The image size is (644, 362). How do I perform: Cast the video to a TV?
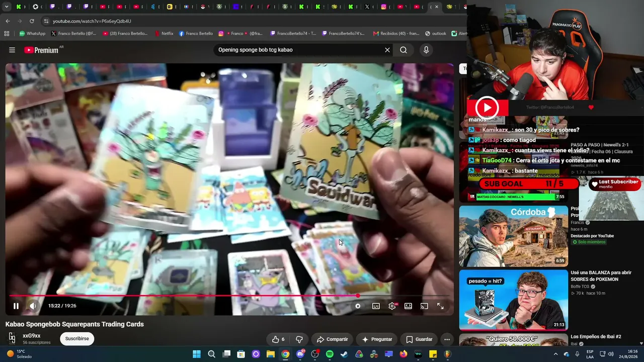tap(424, 306)
